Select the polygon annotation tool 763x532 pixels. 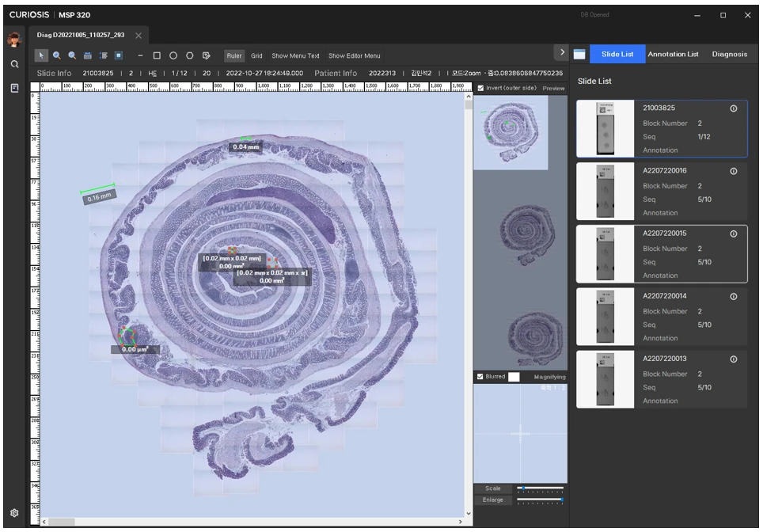click(x=190, y=55)
